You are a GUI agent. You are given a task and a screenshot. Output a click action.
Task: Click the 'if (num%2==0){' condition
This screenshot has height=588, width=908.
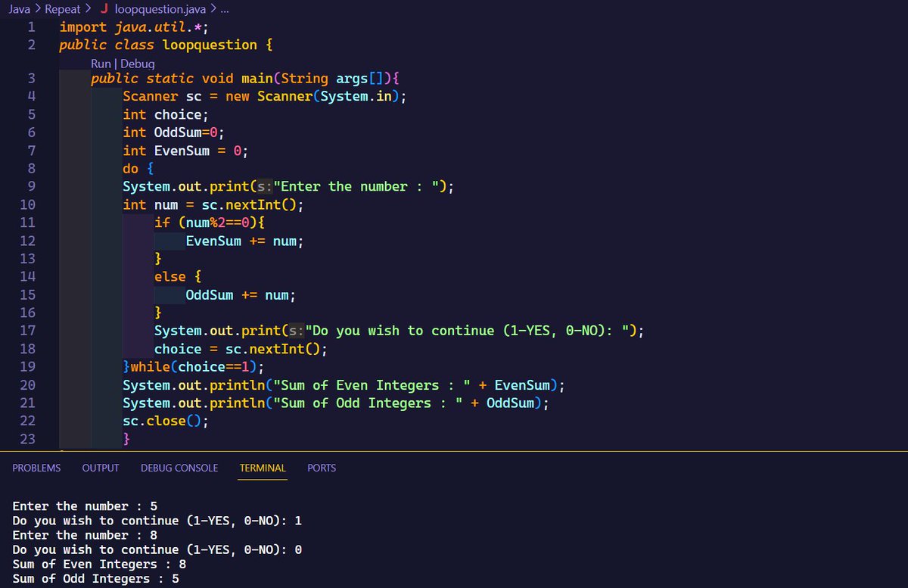click(210, 222)
